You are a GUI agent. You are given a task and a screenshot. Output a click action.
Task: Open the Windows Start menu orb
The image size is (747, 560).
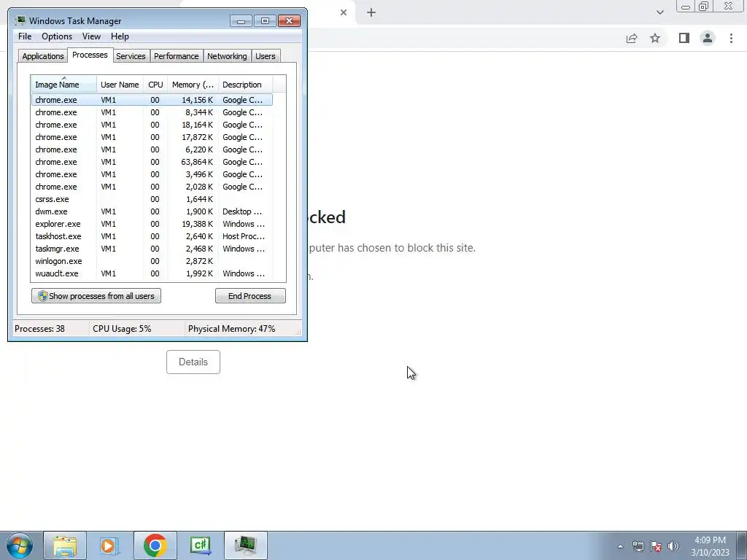click(x=20, y=545)
